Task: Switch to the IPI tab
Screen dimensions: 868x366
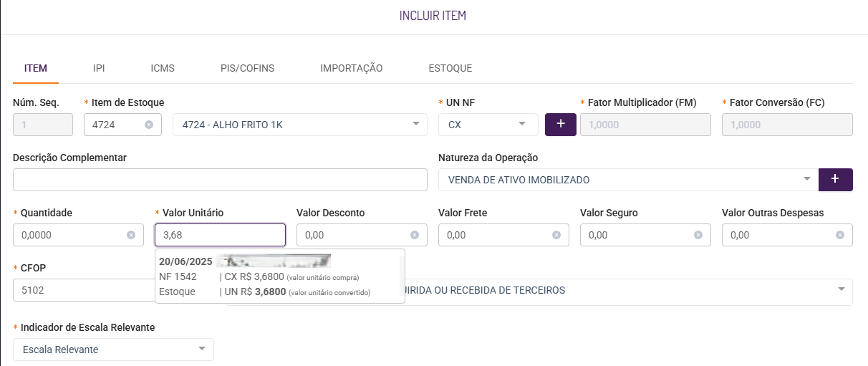Action: 99,69
